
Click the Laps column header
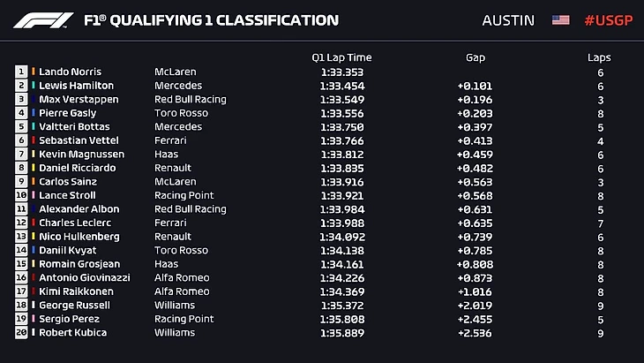click(599, 57)
